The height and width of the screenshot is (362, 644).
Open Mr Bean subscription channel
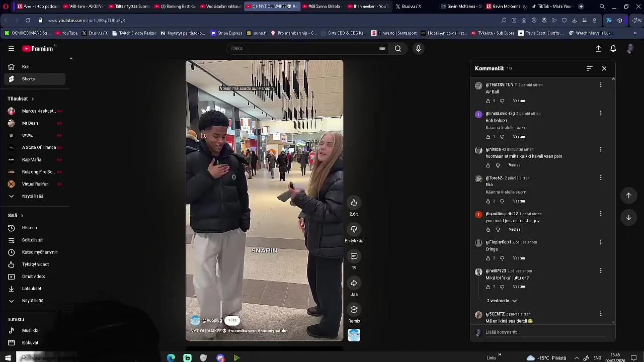tap(30, 123)
